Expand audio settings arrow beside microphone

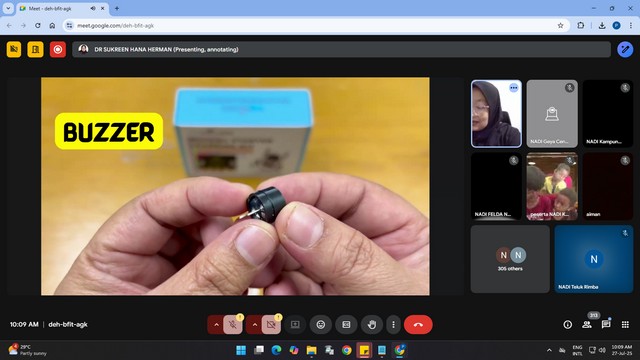pyautogui.click(x=216, y=324)
